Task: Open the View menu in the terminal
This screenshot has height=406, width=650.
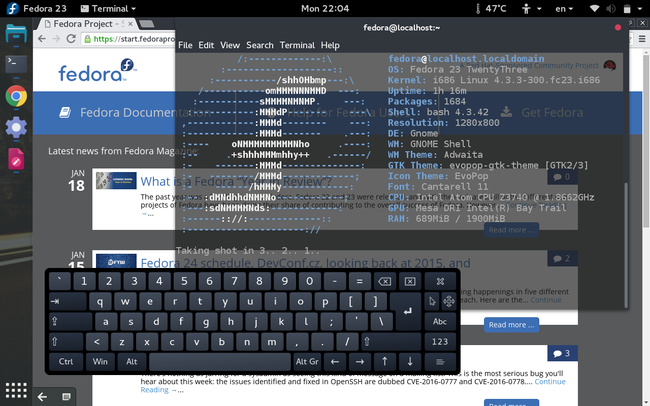Action: (230, 45)
